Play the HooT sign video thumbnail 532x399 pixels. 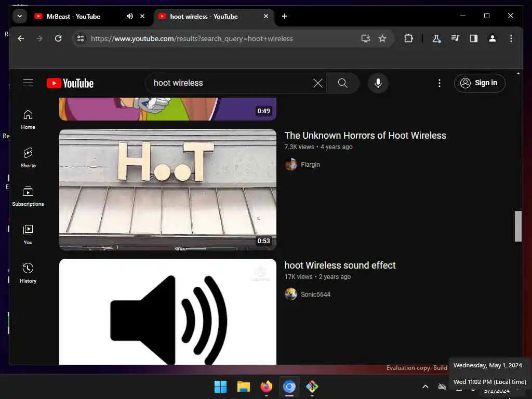pyautogui.click(x=168, y=190)
